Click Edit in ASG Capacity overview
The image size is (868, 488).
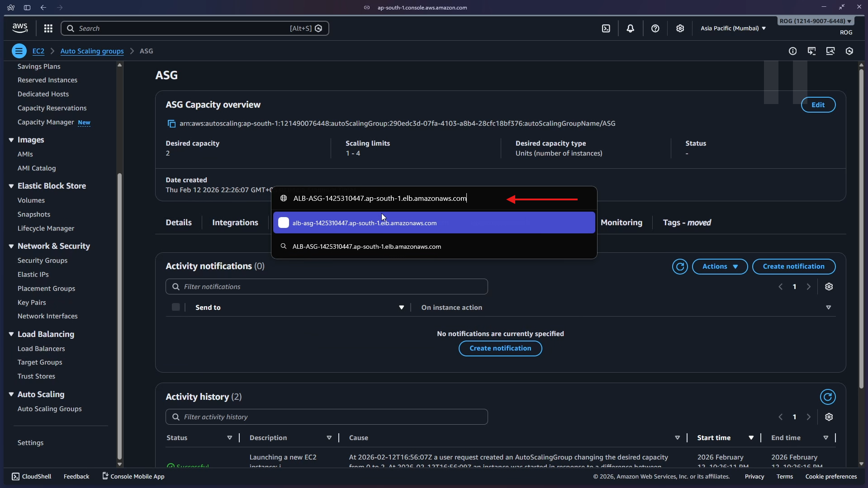[x=818, y=104]
